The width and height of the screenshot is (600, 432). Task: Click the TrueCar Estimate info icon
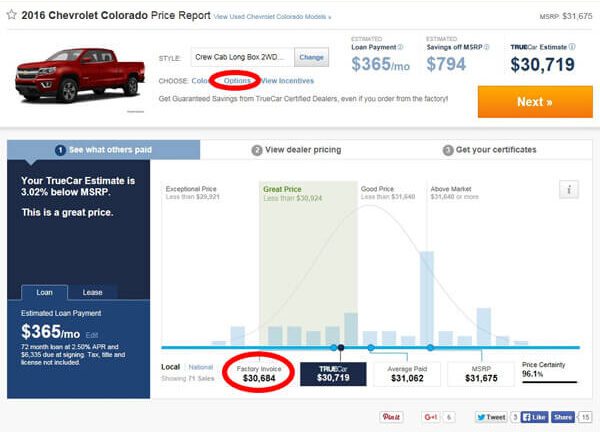point(572,47)
